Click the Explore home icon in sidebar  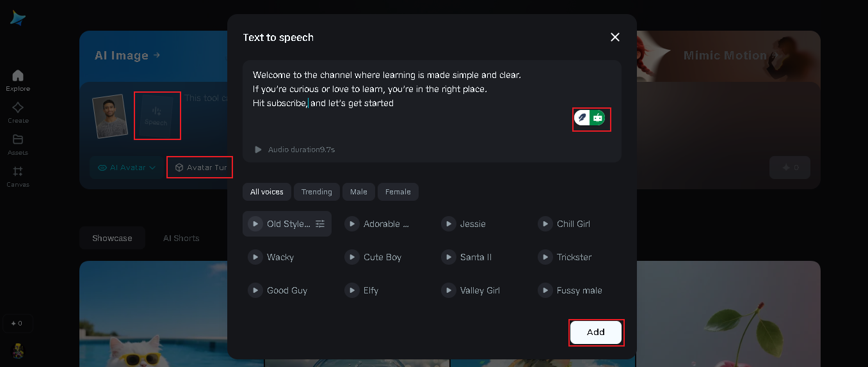(18, 76)
